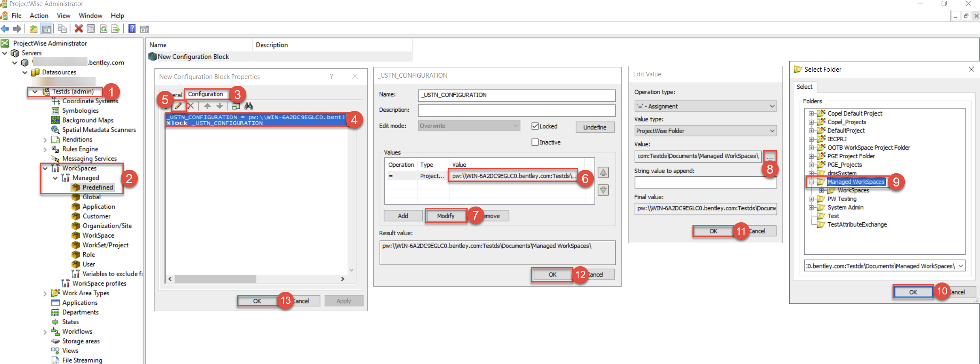The image size is (980, 364).
Task: Toggle the Show/Hide Console Tree toolbar icon
Action: pyautogui.click(x=46, y=29)
